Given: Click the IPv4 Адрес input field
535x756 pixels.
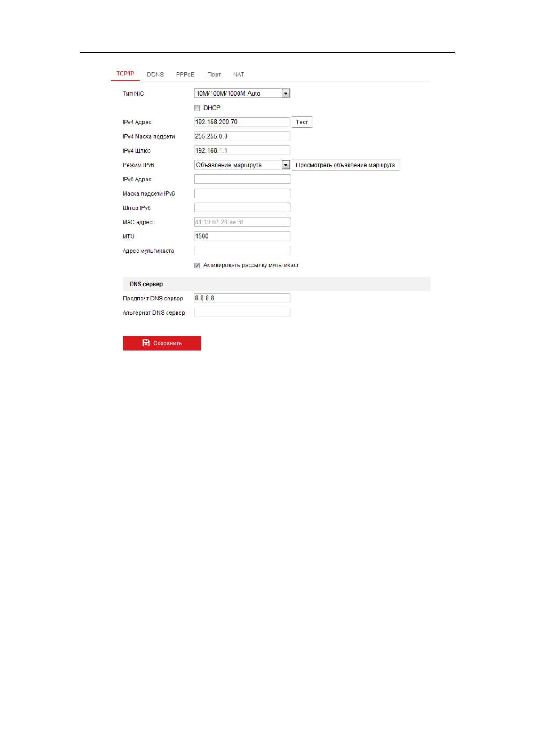Looking at the screenshot, I should 242,122.
